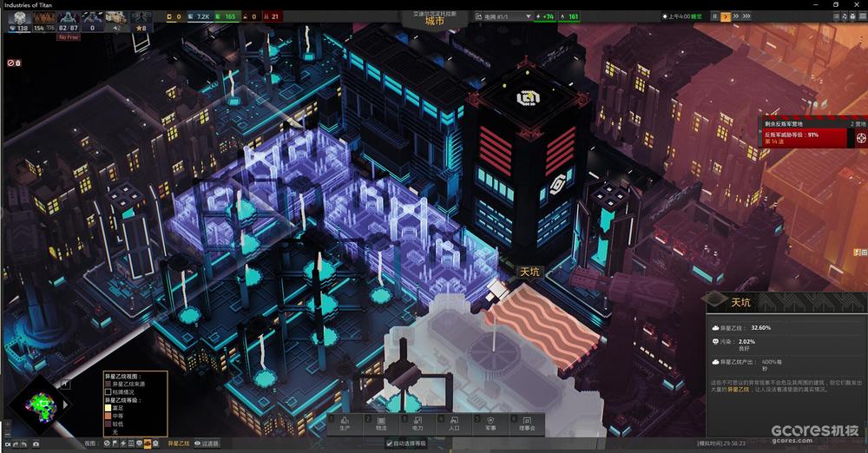Click the 异星乙烷 32.60% value
This screenshot has width=868, height=453.
pos(760,328)
